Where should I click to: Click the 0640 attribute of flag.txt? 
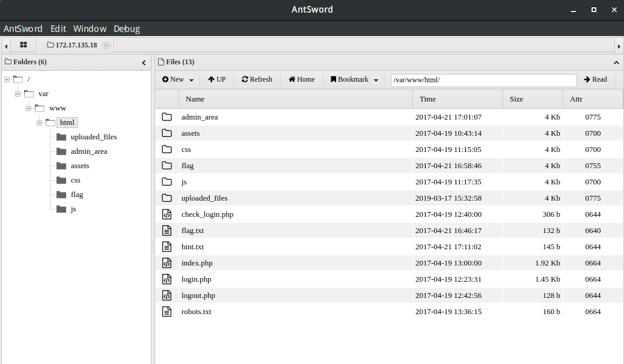593,231
